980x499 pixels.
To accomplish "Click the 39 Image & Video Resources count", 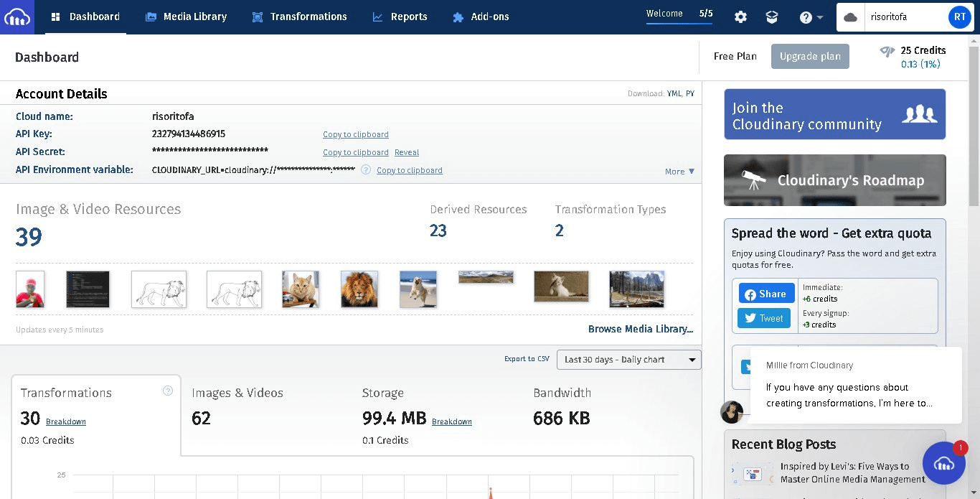I will tap(29, 236).
